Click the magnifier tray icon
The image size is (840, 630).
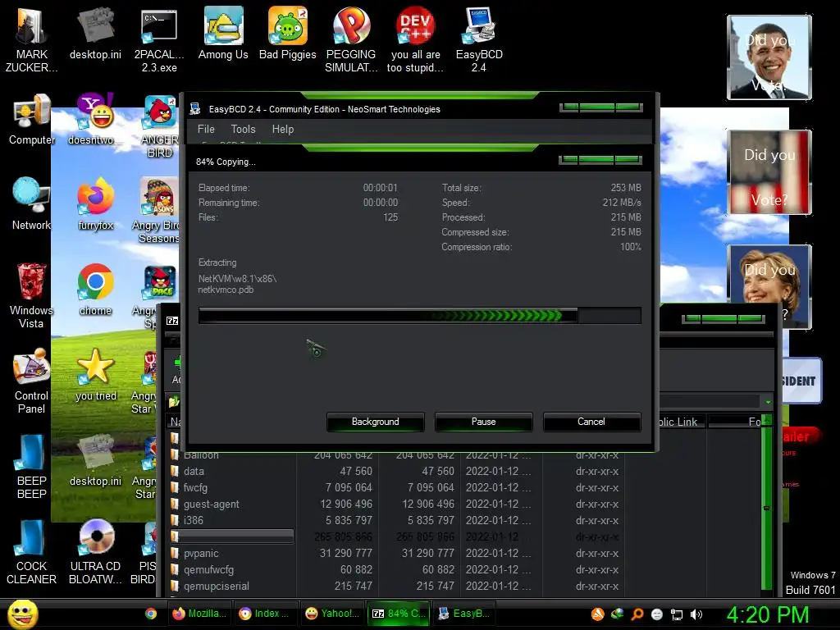tap(637, 614)
